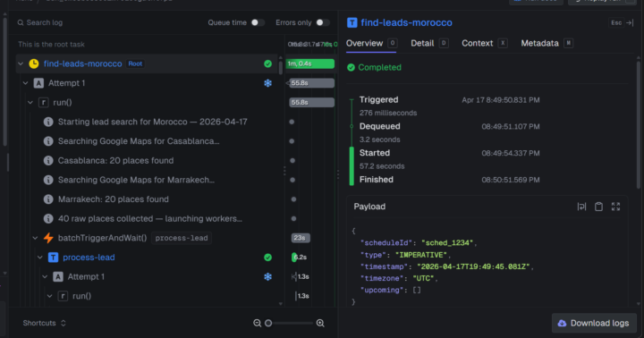Click the "IMPERATIVE" payload value
644x338 pixels.
coord(421,255)
